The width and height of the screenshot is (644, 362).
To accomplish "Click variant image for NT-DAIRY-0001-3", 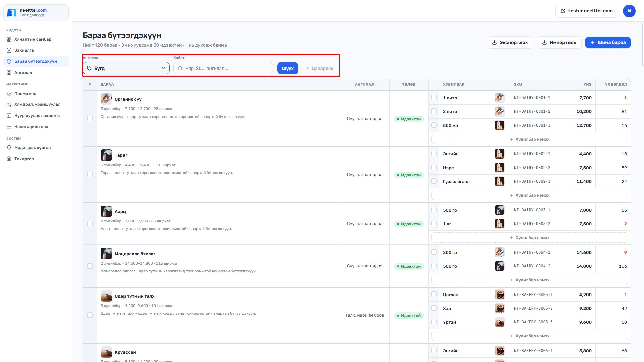I will coord(500,125).
